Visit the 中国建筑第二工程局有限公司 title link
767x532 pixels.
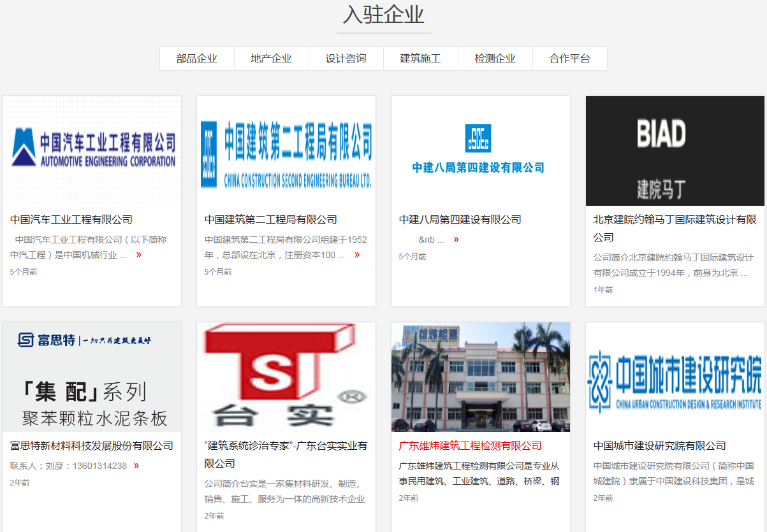(271, 220)
